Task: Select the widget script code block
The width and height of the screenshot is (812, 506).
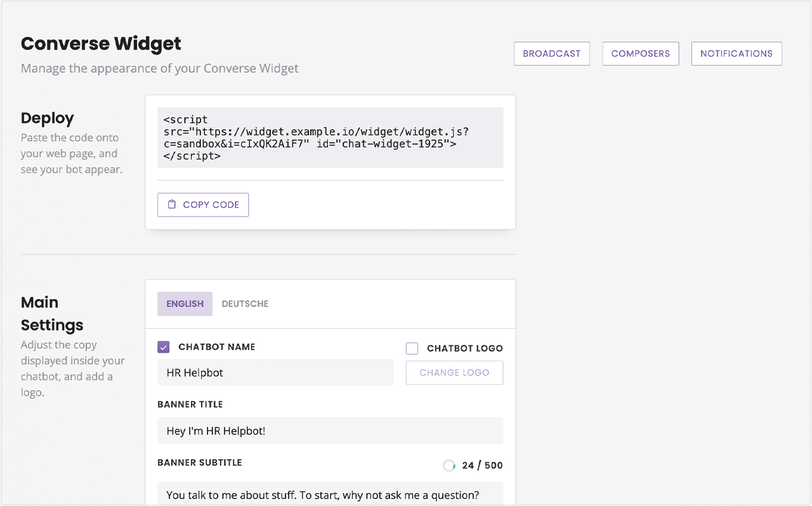Action: click(330, 137)
